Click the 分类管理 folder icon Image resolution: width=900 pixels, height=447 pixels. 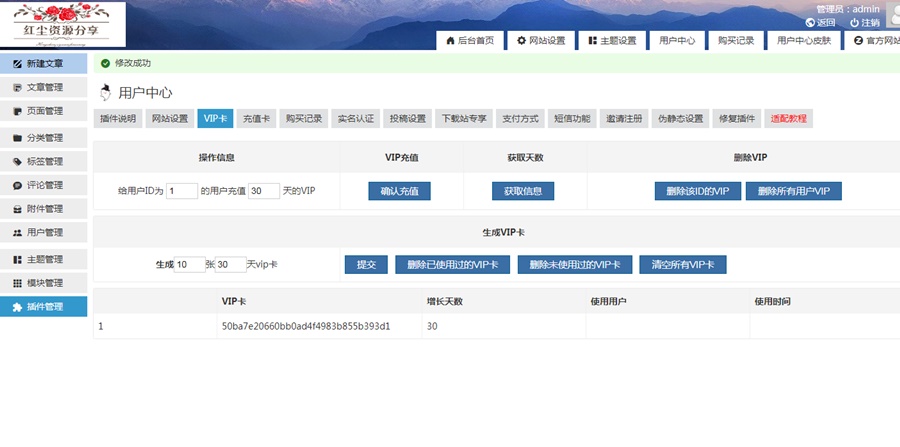[x=17, y=137]
